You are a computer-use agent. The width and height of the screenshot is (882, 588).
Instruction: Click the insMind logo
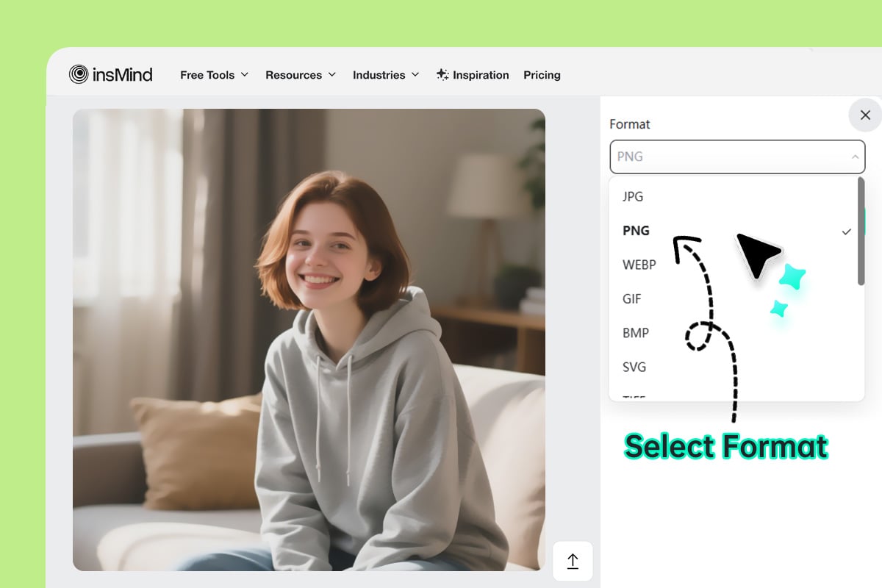pos(110,74)
